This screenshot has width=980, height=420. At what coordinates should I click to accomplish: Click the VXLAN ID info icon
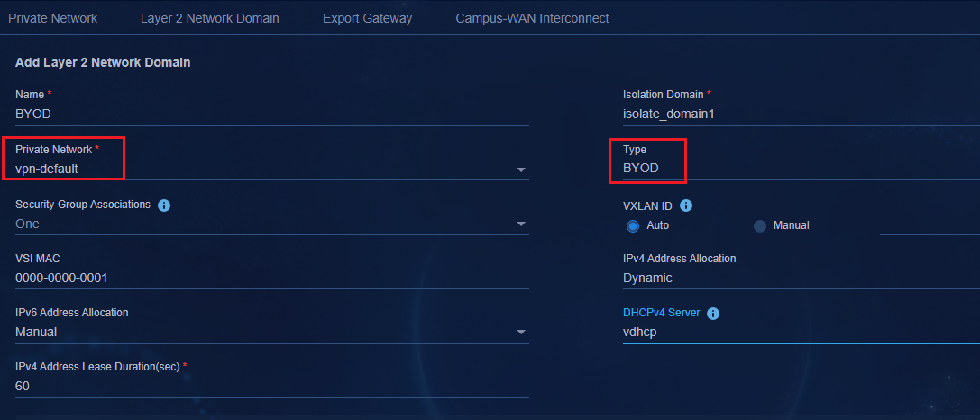click(x=685, y=205)
